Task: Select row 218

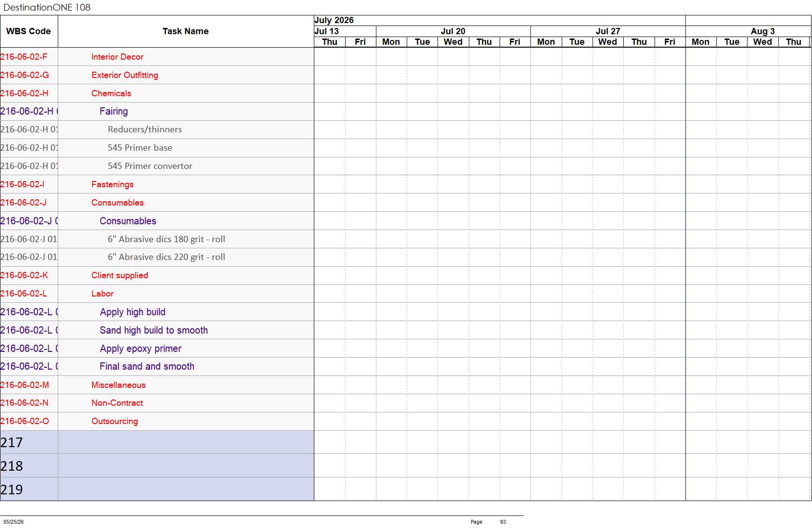Action: (157, 466)
